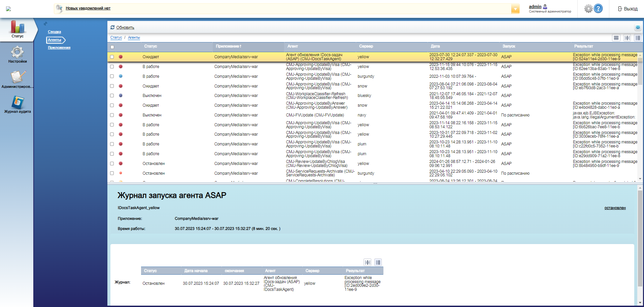Check the box for burgundy UpdateByVisa row
644x307 pixels.
click(x=112, y=76)
